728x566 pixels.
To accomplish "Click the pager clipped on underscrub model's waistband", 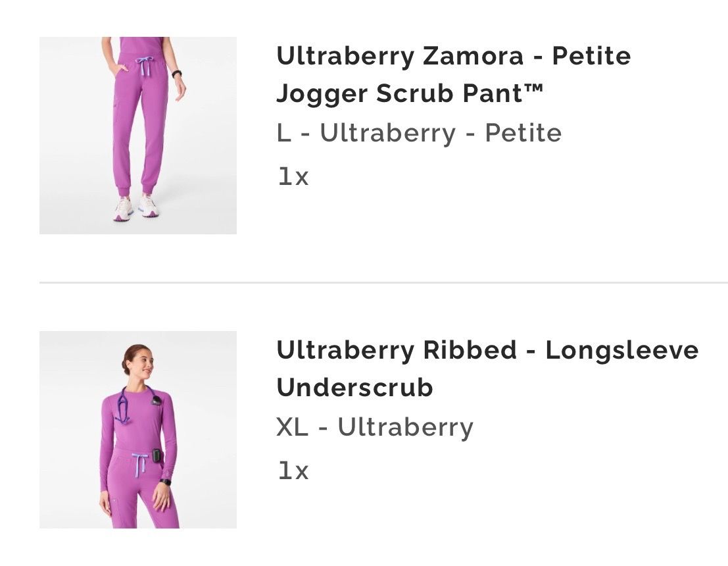I will coord(158,456).
